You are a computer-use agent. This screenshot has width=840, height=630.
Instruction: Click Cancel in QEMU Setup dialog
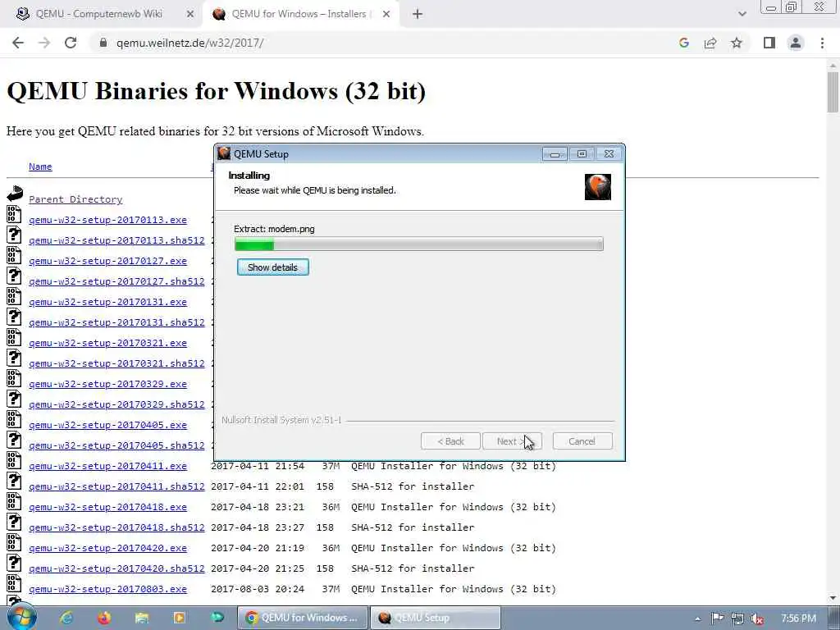tap(582, 441)
